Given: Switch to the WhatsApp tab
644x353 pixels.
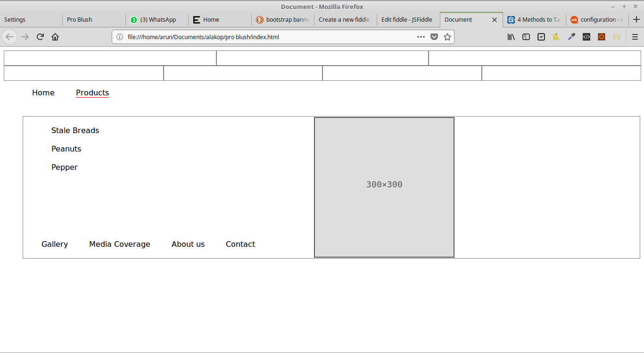Looking at the screenshot, I should click(157, 20).
